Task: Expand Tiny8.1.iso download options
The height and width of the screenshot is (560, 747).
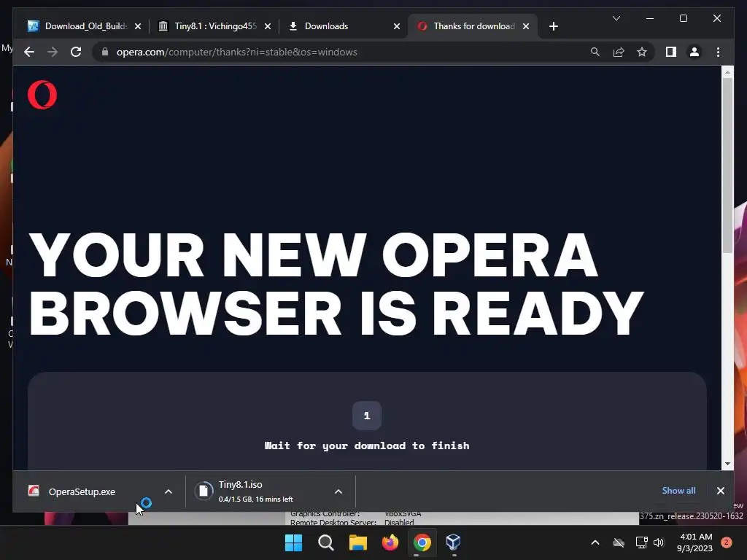Action: pos(338,491)
